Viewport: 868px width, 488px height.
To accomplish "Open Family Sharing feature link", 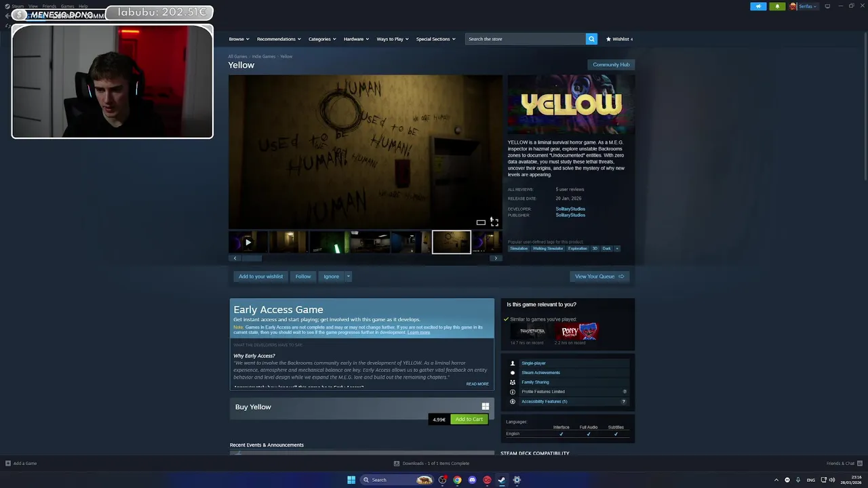I will point(535,382).
